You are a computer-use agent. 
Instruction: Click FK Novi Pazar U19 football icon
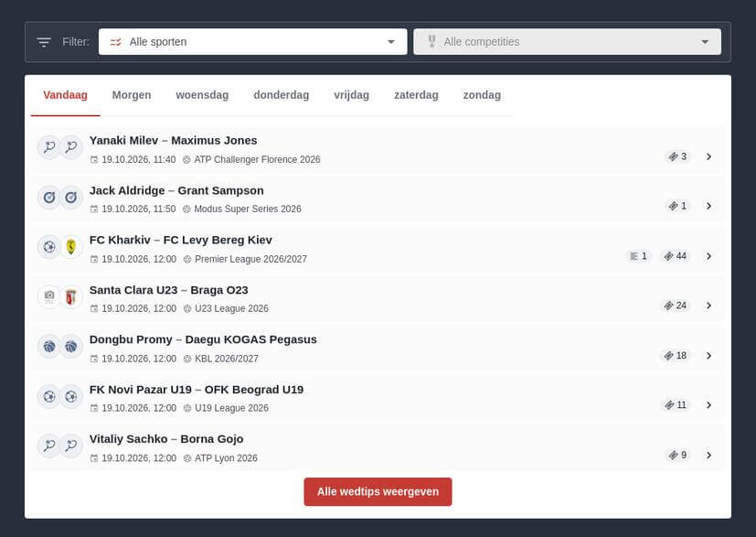coord(49,397)
